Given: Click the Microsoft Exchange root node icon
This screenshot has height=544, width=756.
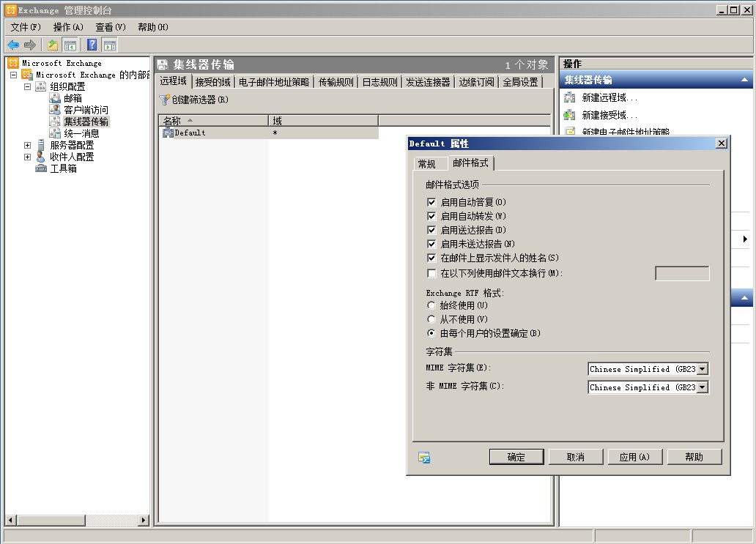Looking at the screenshot, I should pyautogui.click(x=13, y=63).
